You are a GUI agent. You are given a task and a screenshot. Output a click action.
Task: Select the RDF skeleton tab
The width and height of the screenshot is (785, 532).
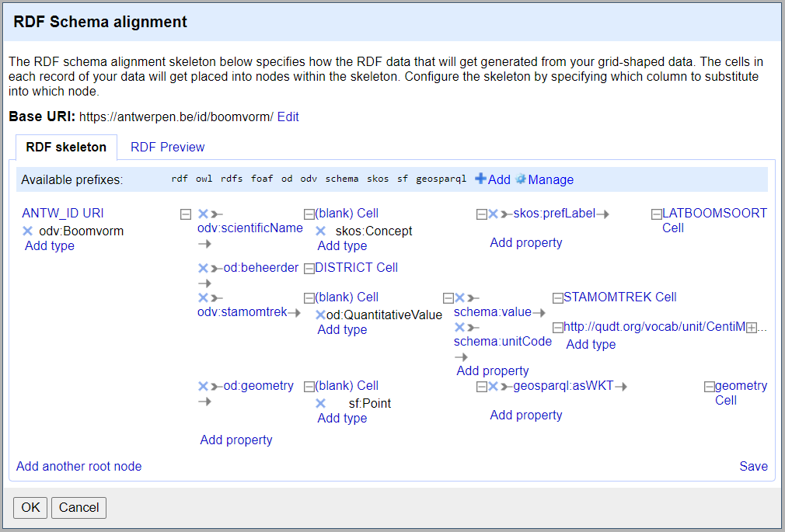pyautogui.click(x=66, y=147)
